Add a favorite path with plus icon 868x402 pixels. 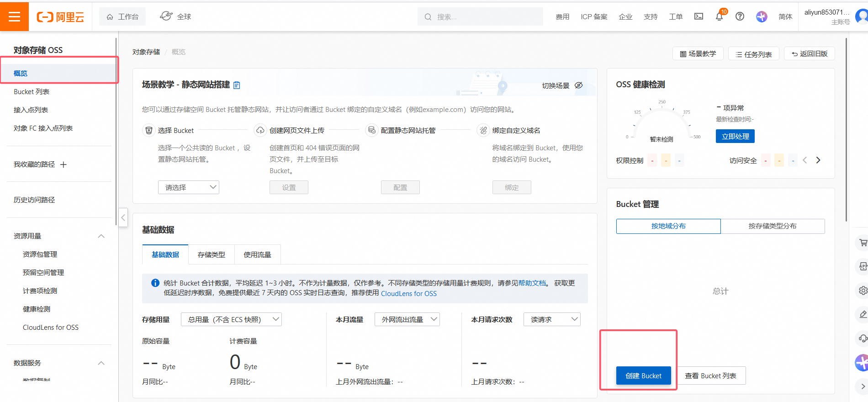click(x=64, y=164)
